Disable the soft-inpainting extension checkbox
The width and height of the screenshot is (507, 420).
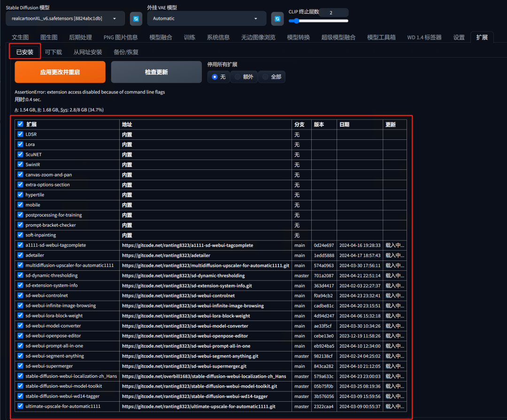[x=20, y=235]
